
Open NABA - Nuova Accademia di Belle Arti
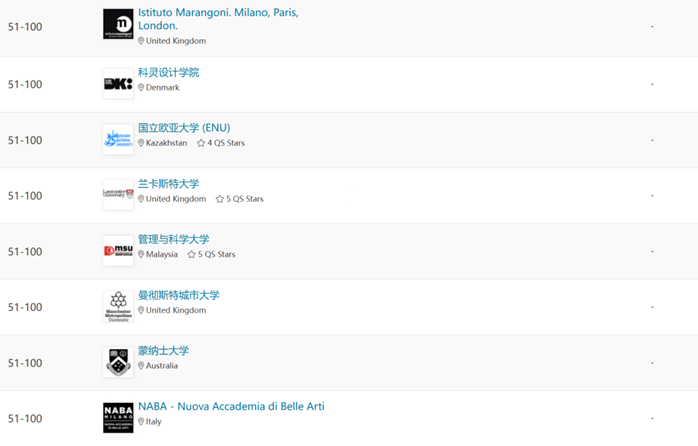coord(231,406)
